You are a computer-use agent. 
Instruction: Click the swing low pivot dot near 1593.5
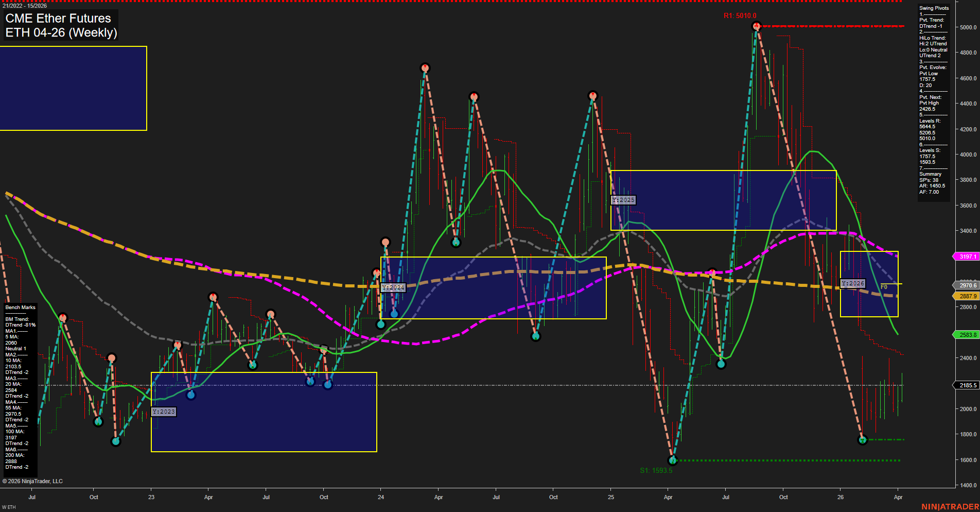[673, 461]
